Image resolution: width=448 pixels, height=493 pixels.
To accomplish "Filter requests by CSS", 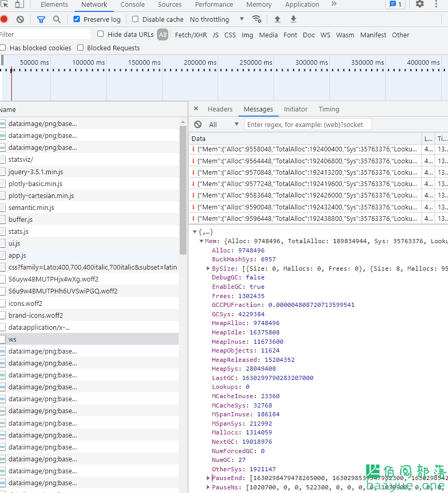I will pyautogui.click(x=230, y=35).
